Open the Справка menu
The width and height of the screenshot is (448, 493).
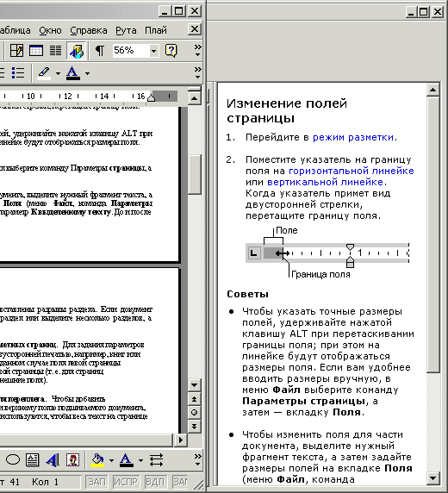pyautogui.click(x=89, y=30)
